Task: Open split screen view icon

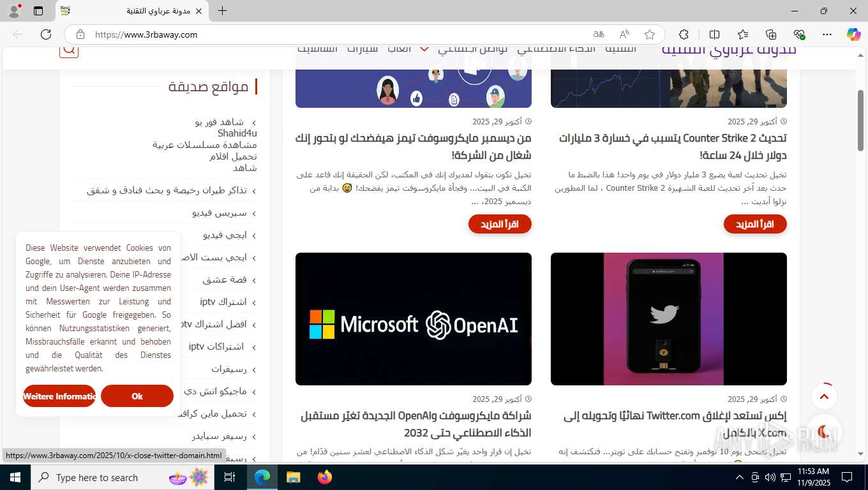Action: 715,34
